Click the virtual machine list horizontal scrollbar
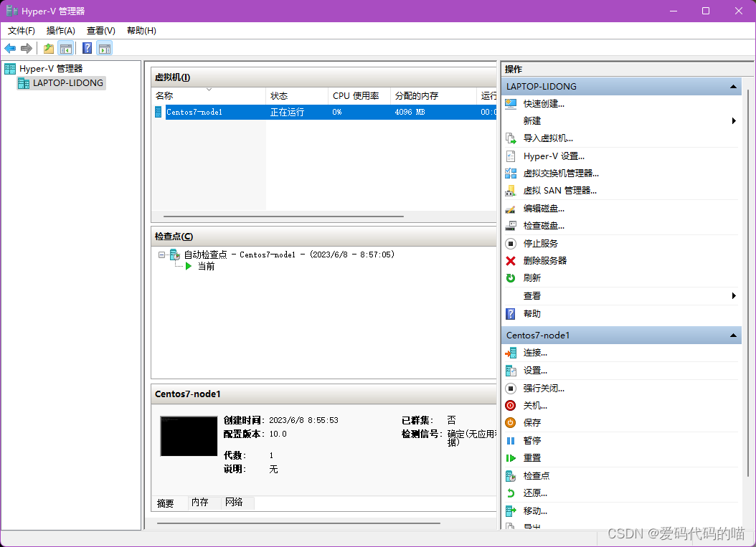Screen dimensions: 756x547 tap(283, 217)
